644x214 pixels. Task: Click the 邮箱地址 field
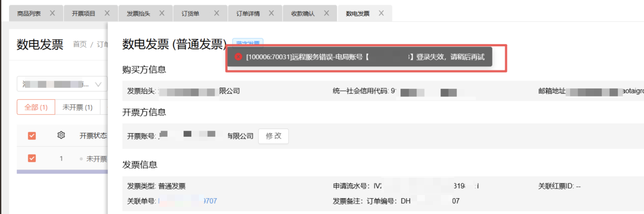(x=591, y=91)
